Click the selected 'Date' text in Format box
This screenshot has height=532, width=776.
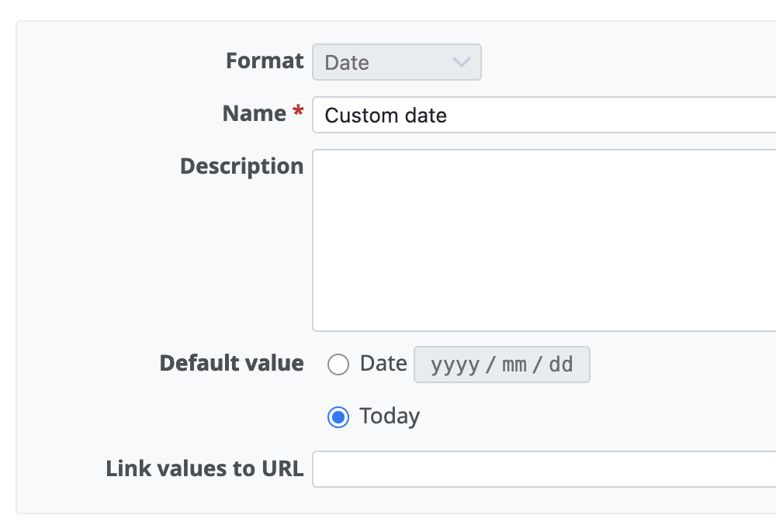[347, 63]
